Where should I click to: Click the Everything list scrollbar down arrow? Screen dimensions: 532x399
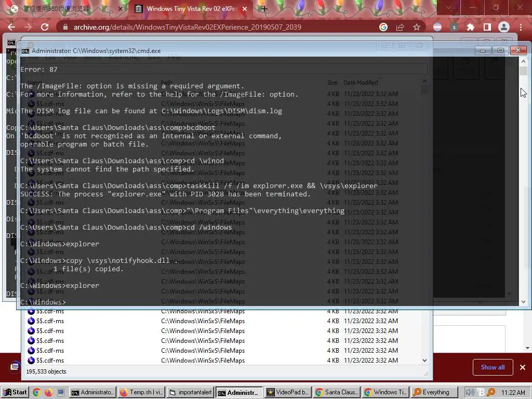(x=425, y=361)
